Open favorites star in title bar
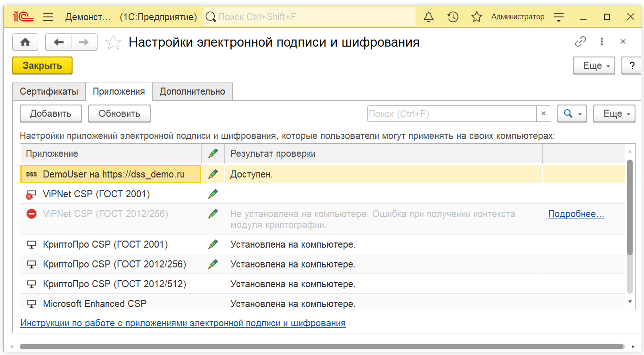Image resolution: width=644 pixels, height=355 pixels. [477, 17]
